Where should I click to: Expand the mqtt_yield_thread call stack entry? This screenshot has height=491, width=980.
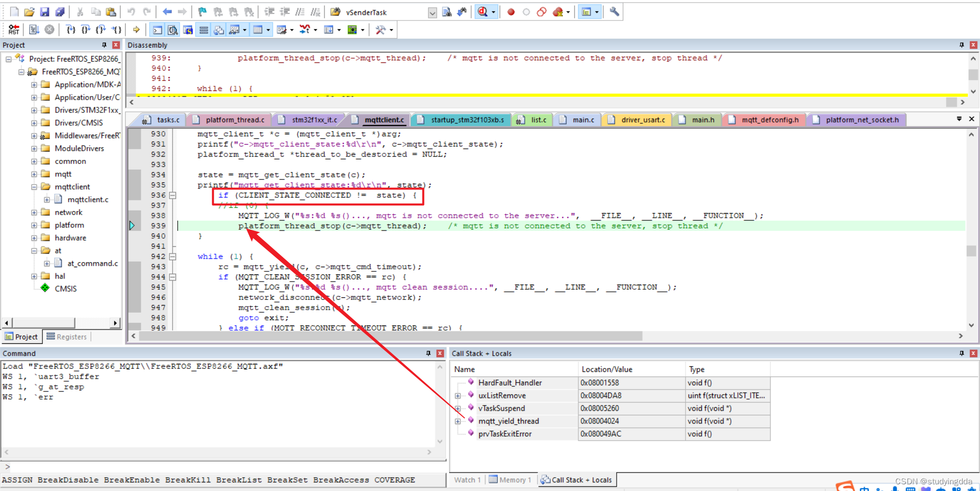[x=458, y=421]
